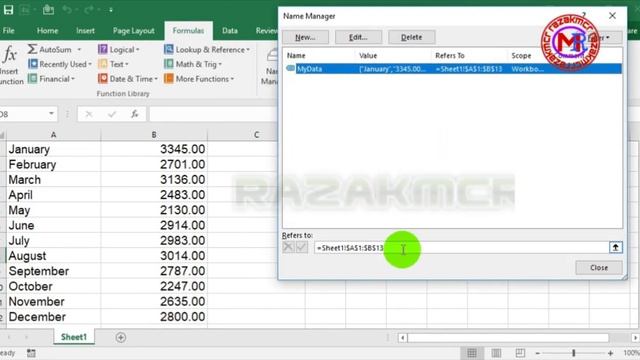The width and height of the screenshot is (640, 360).
Task: Open the Math & Trig icon
Action: coord(169,64)
